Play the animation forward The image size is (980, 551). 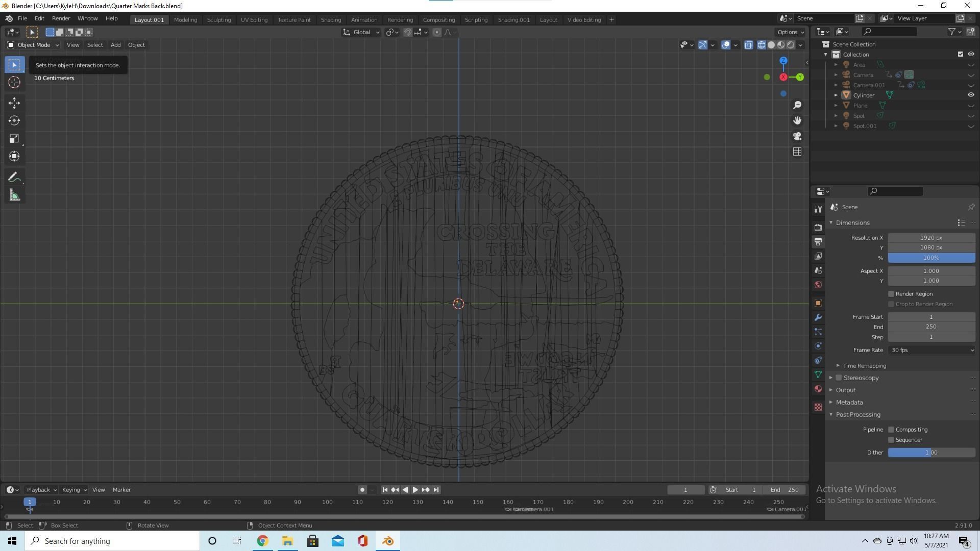point(415,490)
